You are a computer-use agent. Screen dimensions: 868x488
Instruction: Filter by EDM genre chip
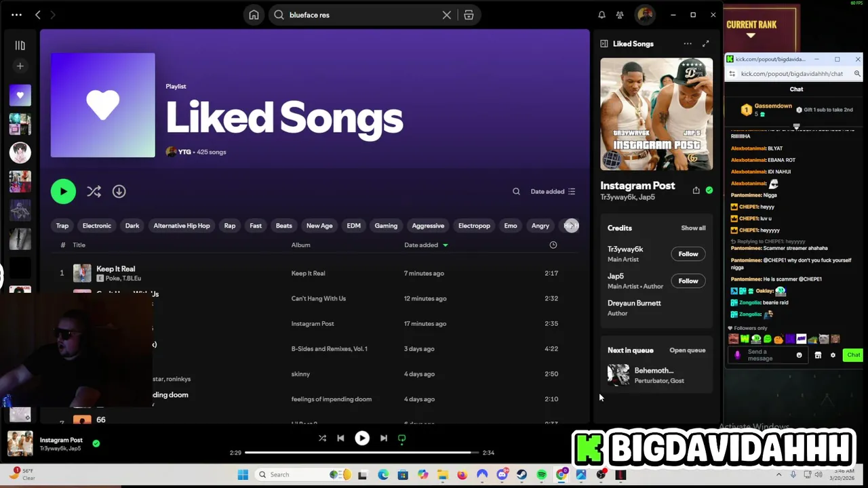(x=354, y=226)
